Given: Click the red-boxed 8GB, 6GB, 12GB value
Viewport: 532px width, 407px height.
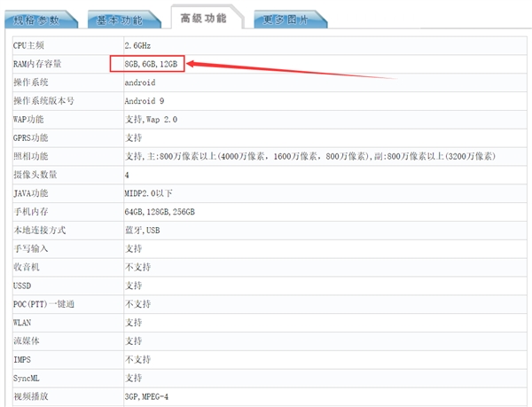Looking at the screenshot, I should coord(148,64).
